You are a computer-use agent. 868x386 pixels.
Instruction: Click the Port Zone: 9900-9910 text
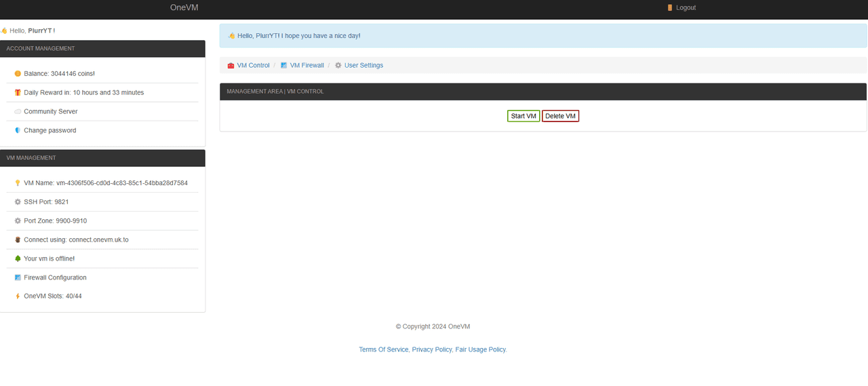(55, 221)
